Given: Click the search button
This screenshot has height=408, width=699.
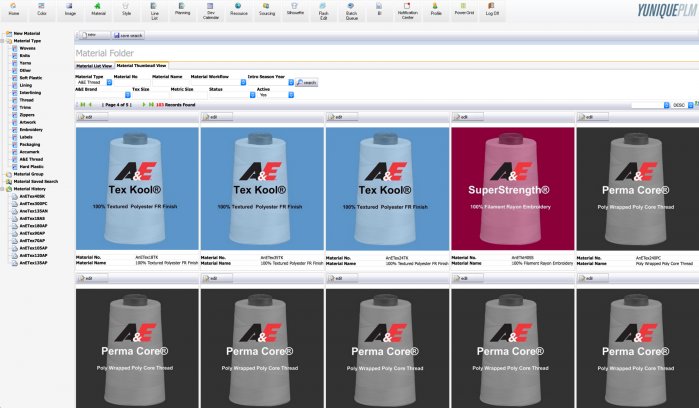Looking at the screenshot, I should (x=307, y=82).
